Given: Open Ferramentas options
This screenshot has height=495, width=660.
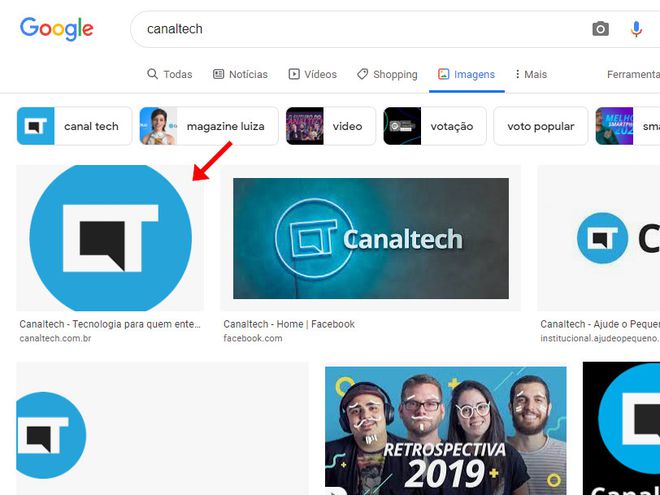Looking at the screenshot, I should [633, 74].
